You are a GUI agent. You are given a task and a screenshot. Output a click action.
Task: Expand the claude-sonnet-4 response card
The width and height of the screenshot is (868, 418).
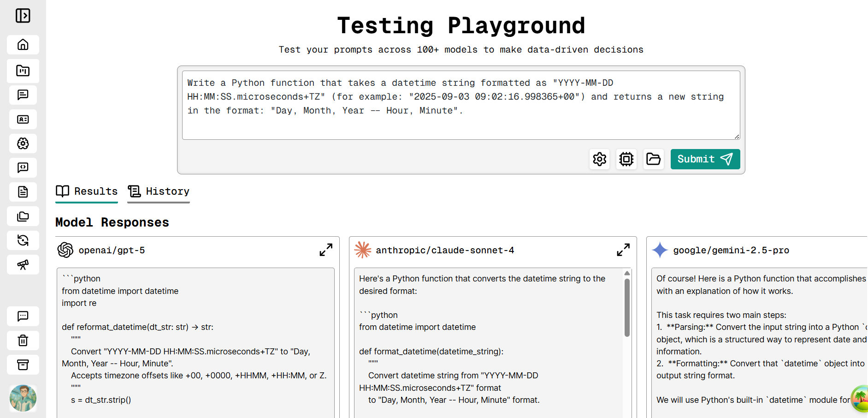coord(623,250)
